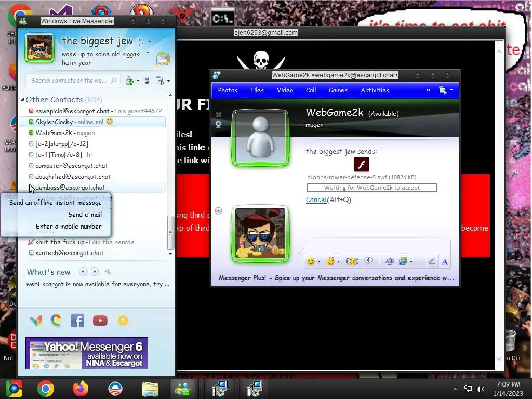Click the volume speaker tray icon
This screenshot has height=399, width=532.
pyautogui.click(x=481, y=389)
